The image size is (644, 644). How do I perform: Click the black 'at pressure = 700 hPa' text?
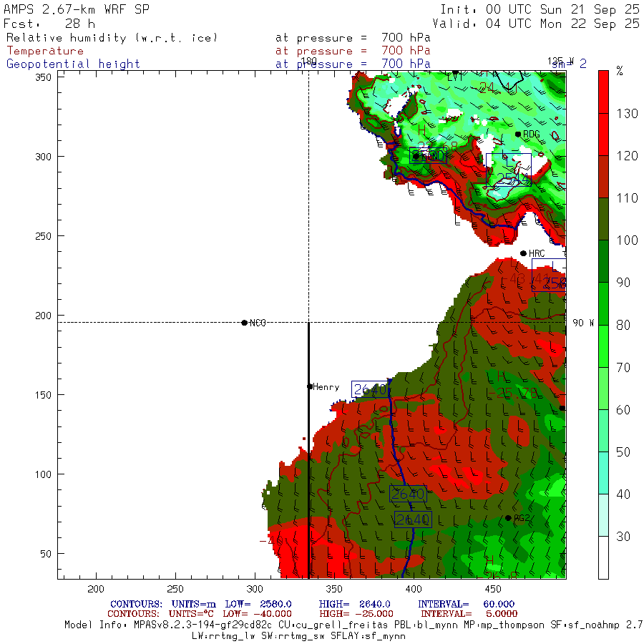353,38
